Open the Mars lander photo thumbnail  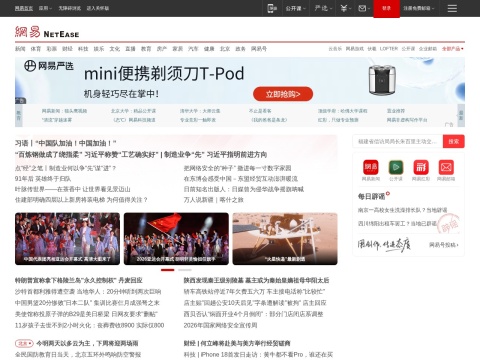(x=285, y=239)
